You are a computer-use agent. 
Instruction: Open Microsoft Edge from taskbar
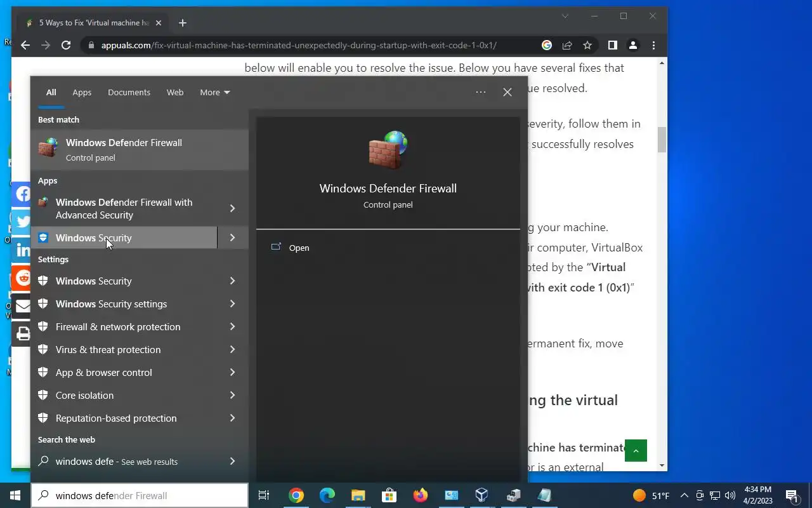tap(327, 495)
